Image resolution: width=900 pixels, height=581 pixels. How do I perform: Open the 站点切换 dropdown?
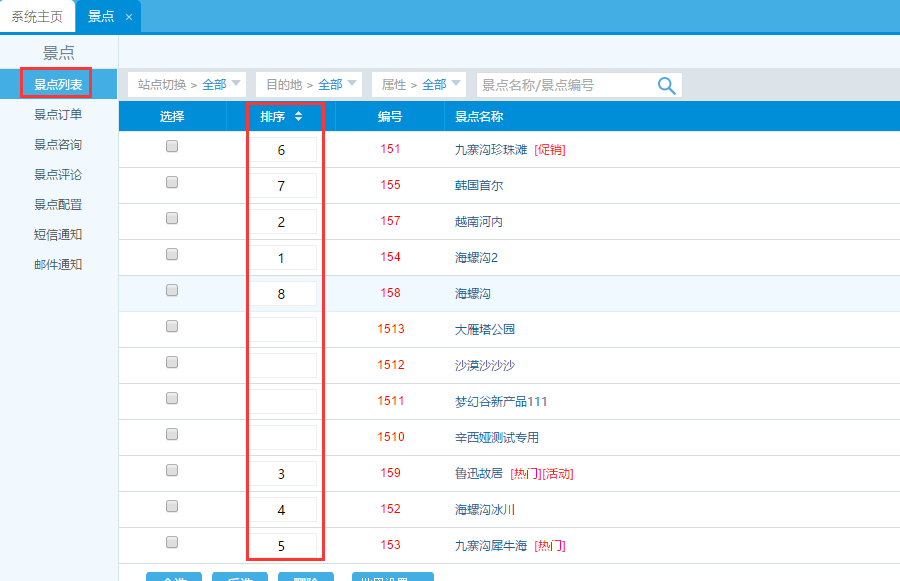coord(185,85)
